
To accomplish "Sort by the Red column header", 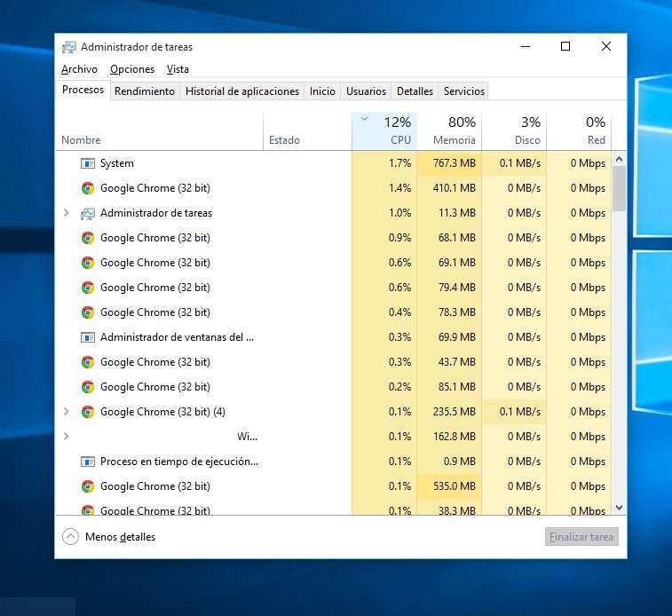I will pos(579,131).
